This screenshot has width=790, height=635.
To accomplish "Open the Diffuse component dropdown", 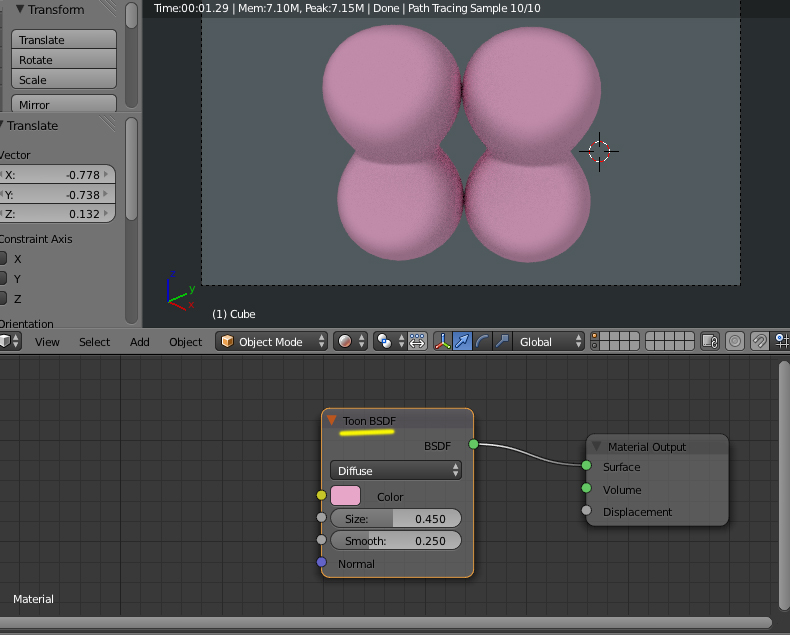I will pos(396,470).
